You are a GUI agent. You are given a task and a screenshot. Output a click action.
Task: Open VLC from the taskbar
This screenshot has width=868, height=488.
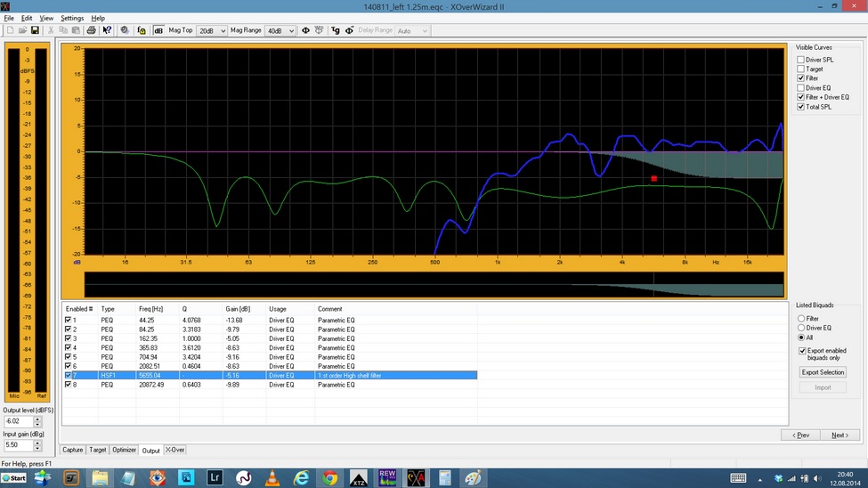click(x=273, y=478)
